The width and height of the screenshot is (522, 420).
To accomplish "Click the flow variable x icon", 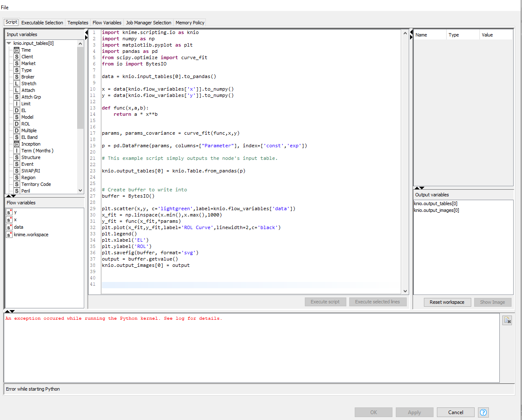I will tap(9, 219).
